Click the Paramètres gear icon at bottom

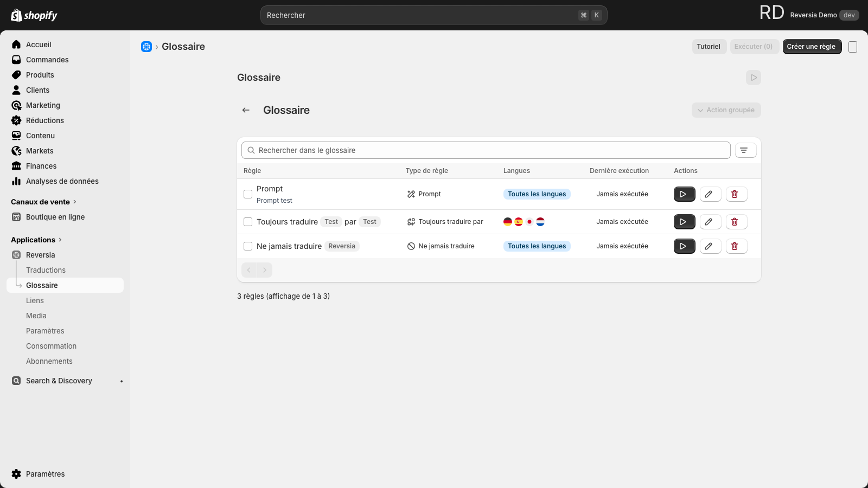tap(16, 474)
